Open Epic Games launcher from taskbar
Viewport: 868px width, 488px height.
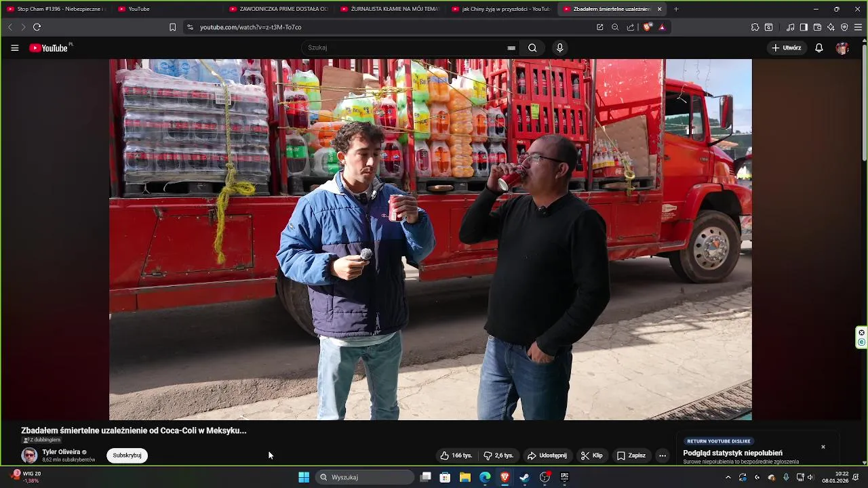pyautogui.click(x=564, y=477)
